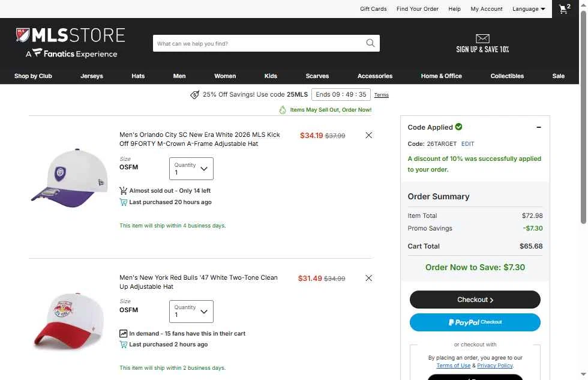Open the Men menu
The image size is (588, 380).
[x=179, y=76]
